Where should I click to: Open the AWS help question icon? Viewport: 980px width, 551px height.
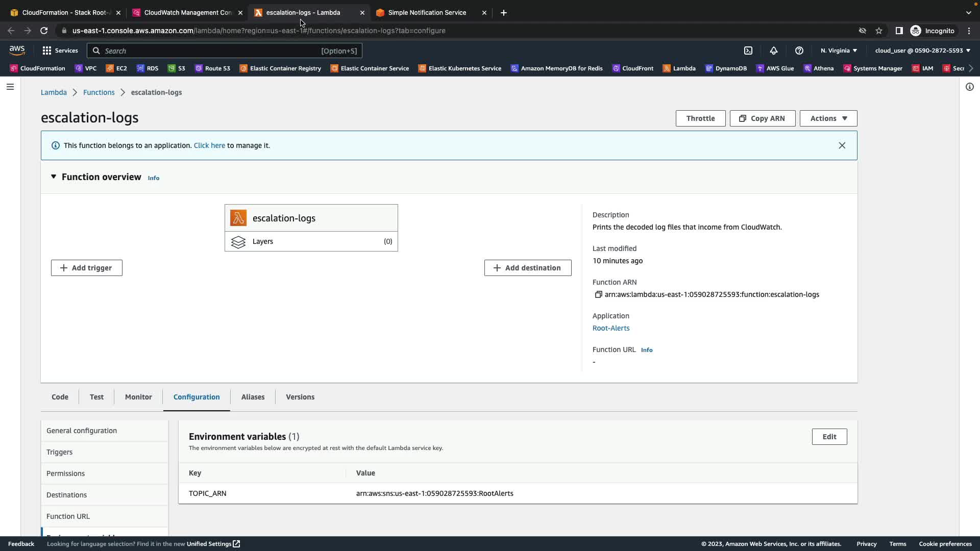coord(799,51)
